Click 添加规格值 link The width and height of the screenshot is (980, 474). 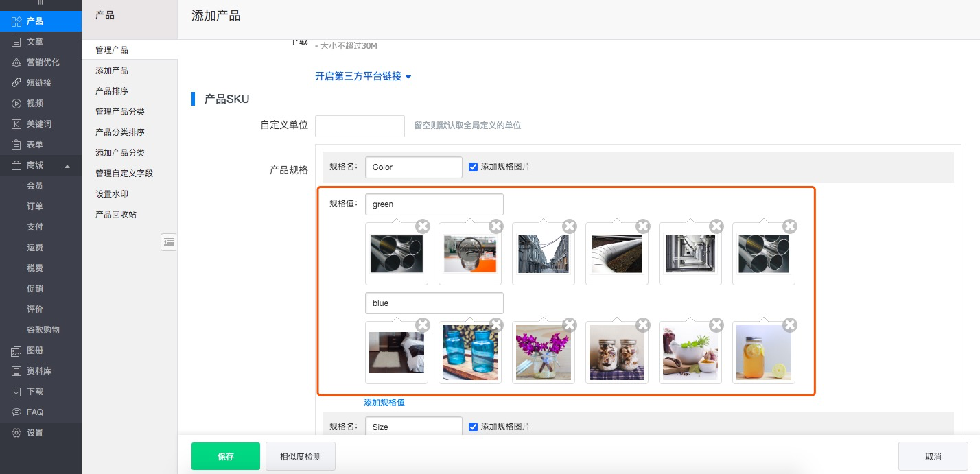384,403
